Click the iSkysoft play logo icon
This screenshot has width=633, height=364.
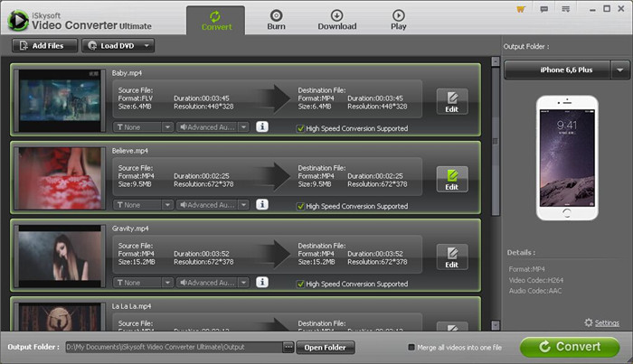(18, 20)
